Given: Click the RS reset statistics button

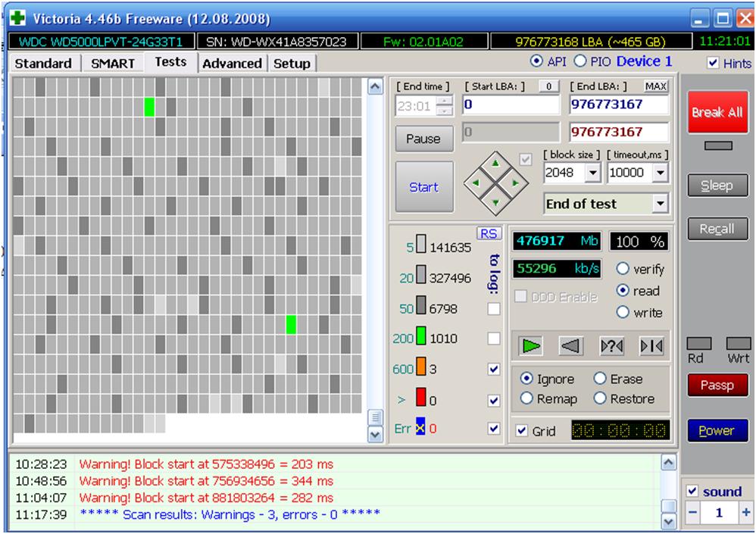Looking at the screenshot, I should [x=489, y=234].
